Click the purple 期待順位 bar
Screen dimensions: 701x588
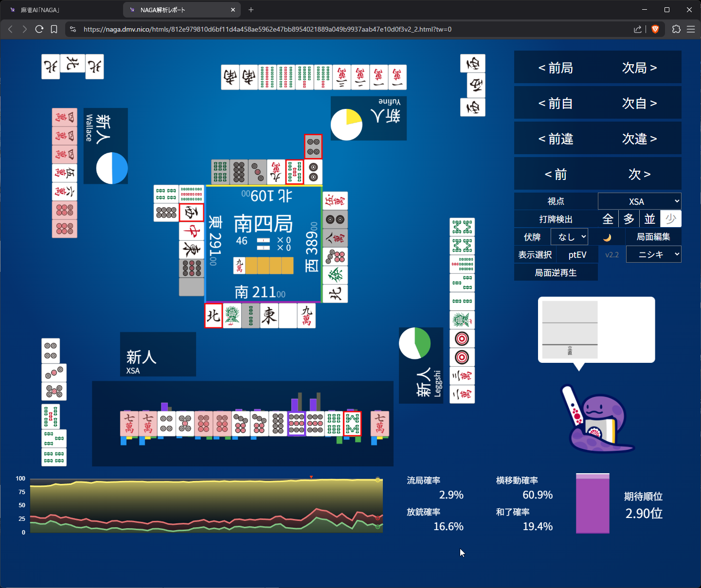click(593, 504)
